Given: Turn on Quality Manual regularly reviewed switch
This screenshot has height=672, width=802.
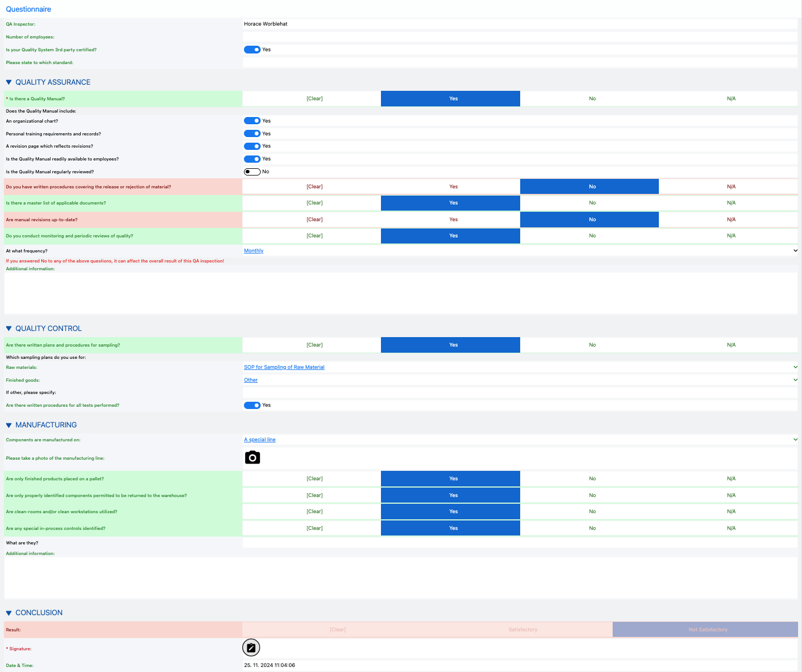Looking at the screenshot, I should coord(252,172).
